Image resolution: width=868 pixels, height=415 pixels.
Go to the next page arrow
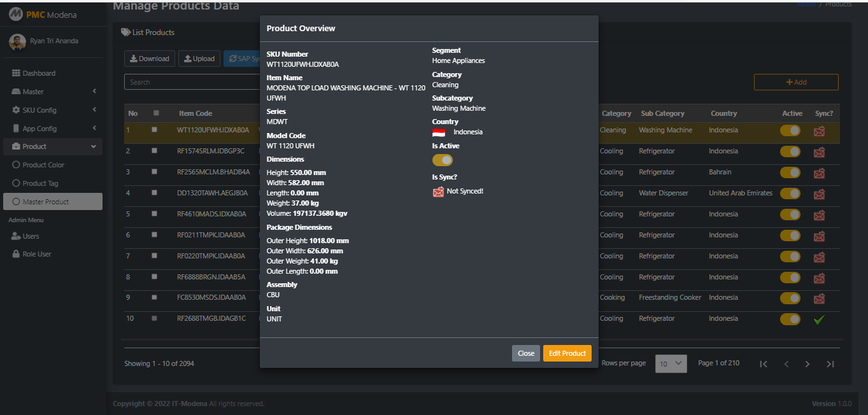pyautogui.click(x=808, y=364)
